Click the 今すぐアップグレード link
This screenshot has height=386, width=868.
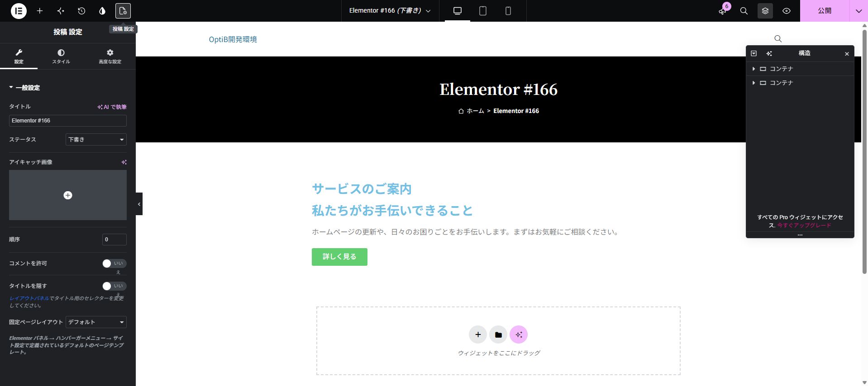804,225
